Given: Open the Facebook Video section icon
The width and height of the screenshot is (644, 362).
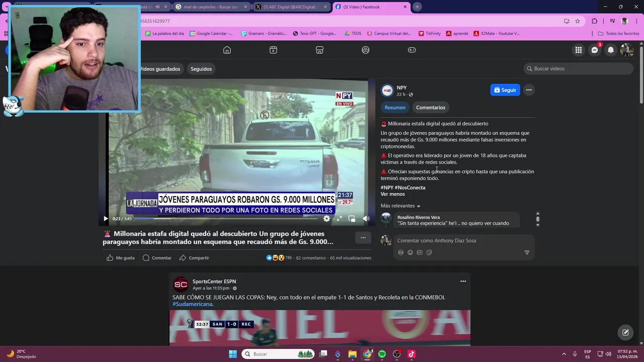Looking at the screenshot, I should click(273, 50).
